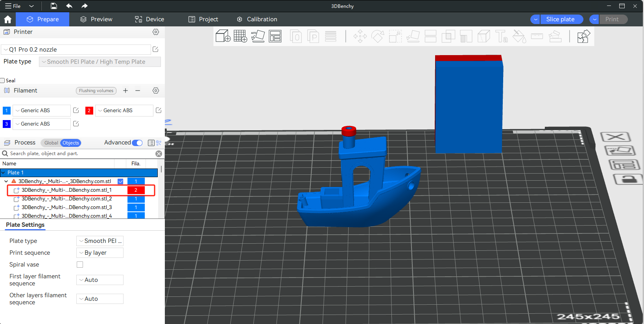Check the Spiral vase checkbox

80,265
